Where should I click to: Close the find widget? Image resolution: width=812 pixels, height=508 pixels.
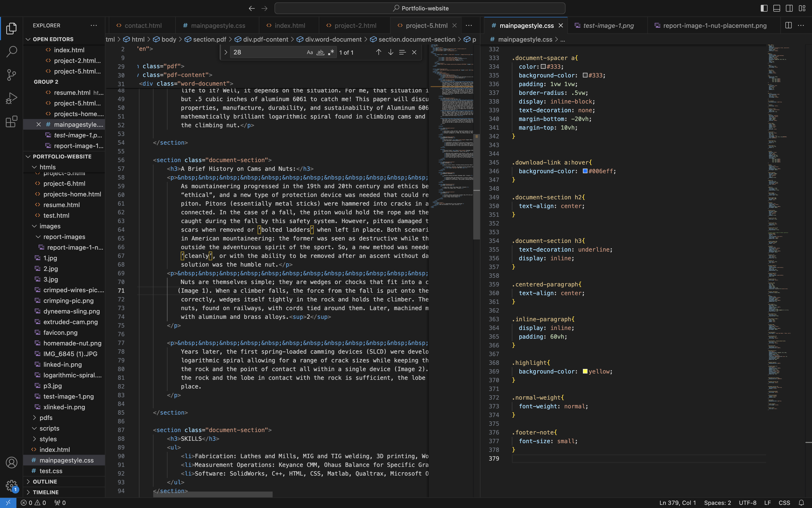414,52
